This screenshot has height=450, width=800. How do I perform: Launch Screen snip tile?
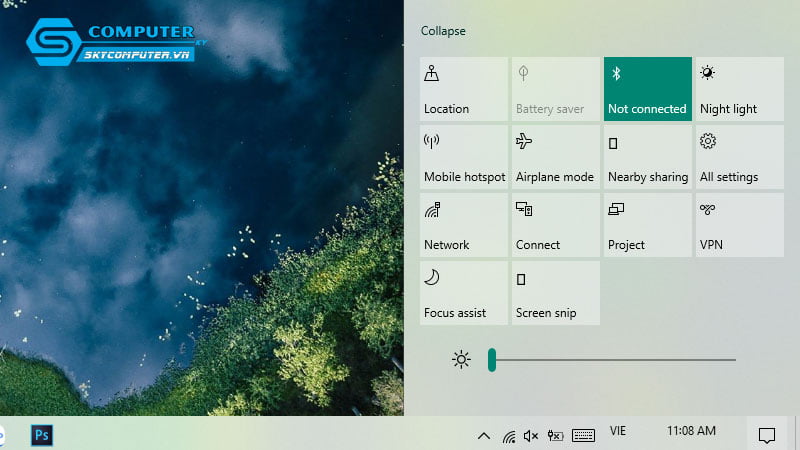[x=556, y=293]
